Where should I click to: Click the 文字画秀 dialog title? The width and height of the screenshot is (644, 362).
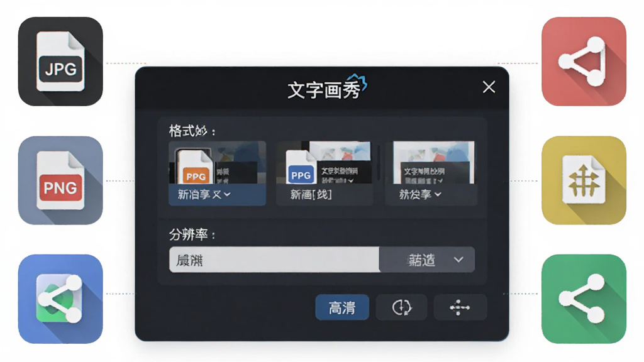[x=324, y=89]
